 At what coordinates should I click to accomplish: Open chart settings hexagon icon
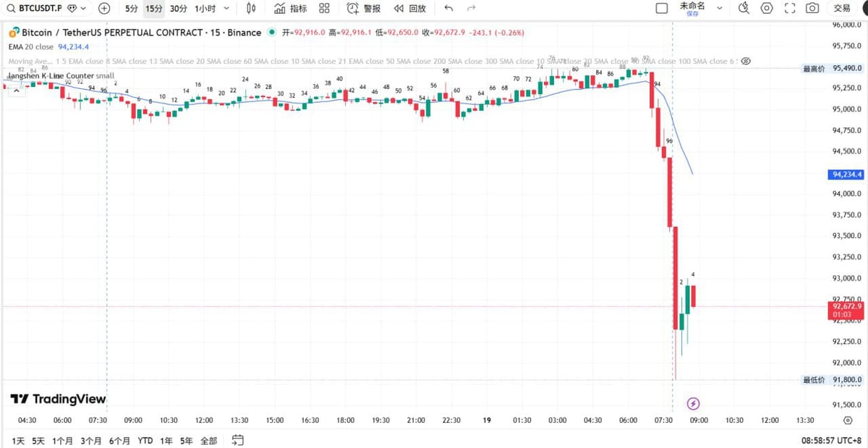coord(767,9)
